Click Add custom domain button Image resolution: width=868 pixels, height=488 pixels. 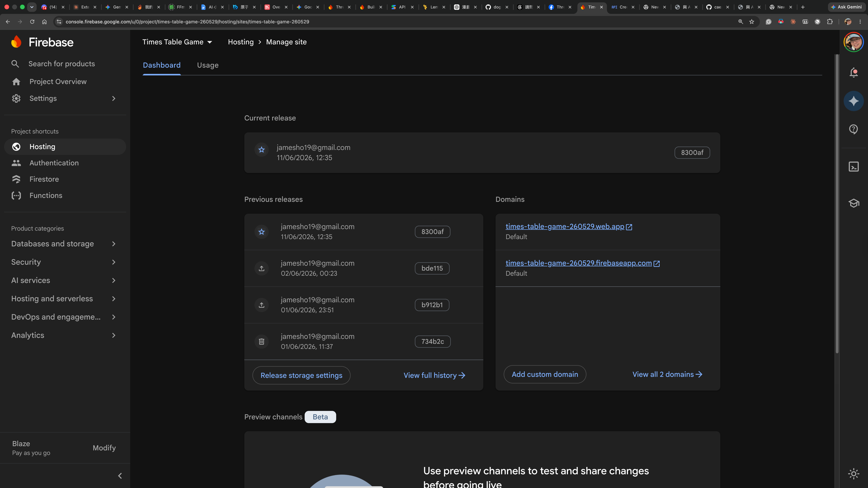(545, 374)
